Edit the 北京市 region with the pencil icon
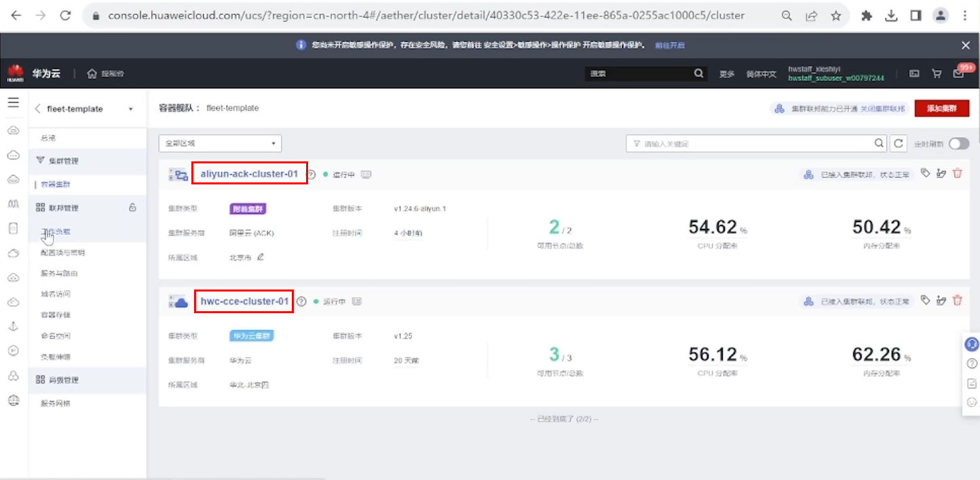 pos(260,257)
